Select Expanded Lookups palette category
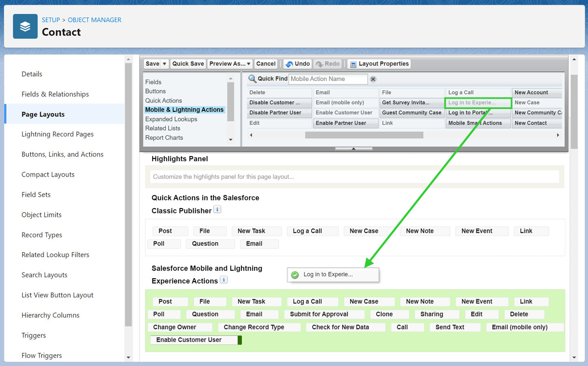 [171, 119]
